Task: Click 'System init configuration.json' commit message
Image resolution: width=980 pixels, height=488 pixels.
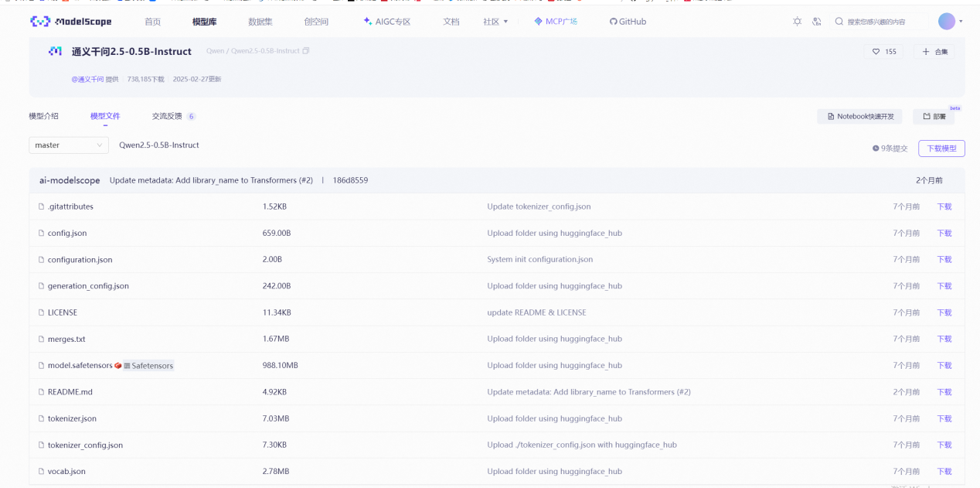Action: pos(540,260)
